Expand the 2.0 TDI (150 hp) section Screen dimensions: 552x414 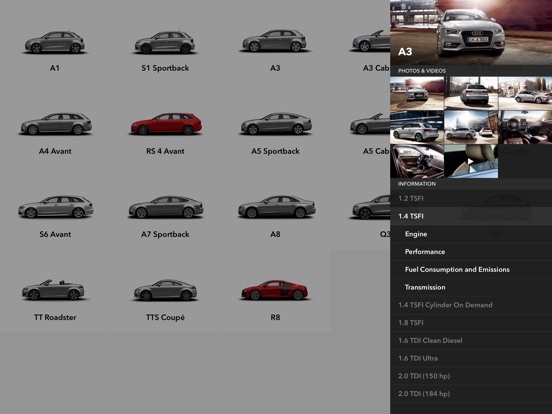pos(471,376)
